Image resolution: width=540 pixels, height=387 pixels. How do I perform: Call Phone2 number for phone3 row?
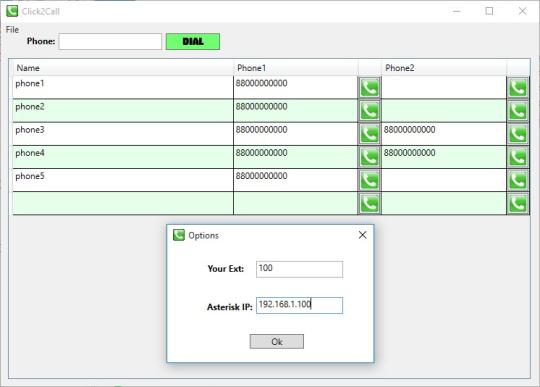pos(518,134)
